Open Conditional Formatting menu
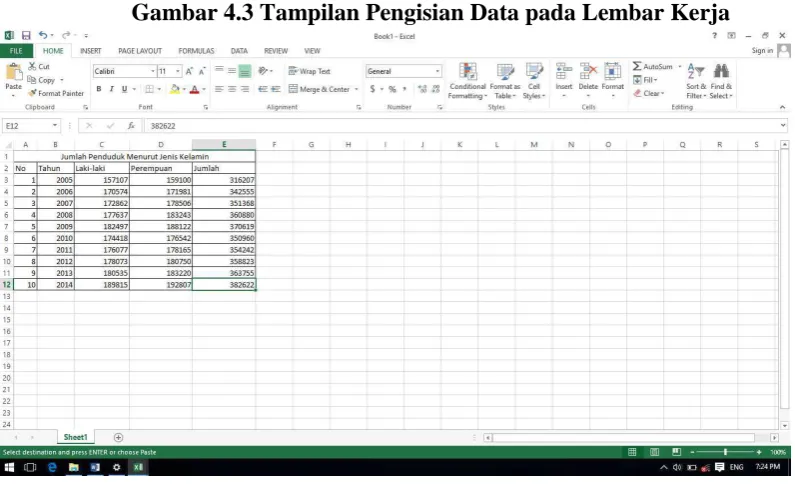Screen dimensions: 795x484 467,81
